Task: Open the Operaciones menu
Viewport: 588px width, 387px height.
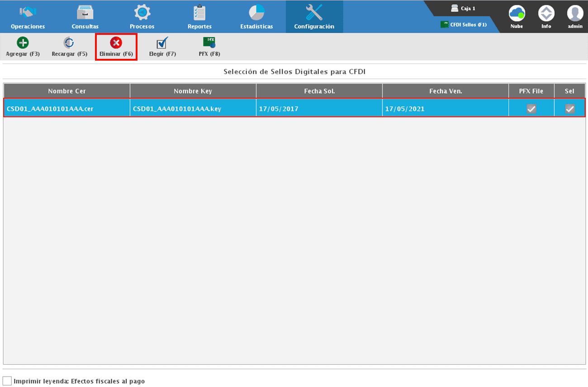Action: (28, 17)
